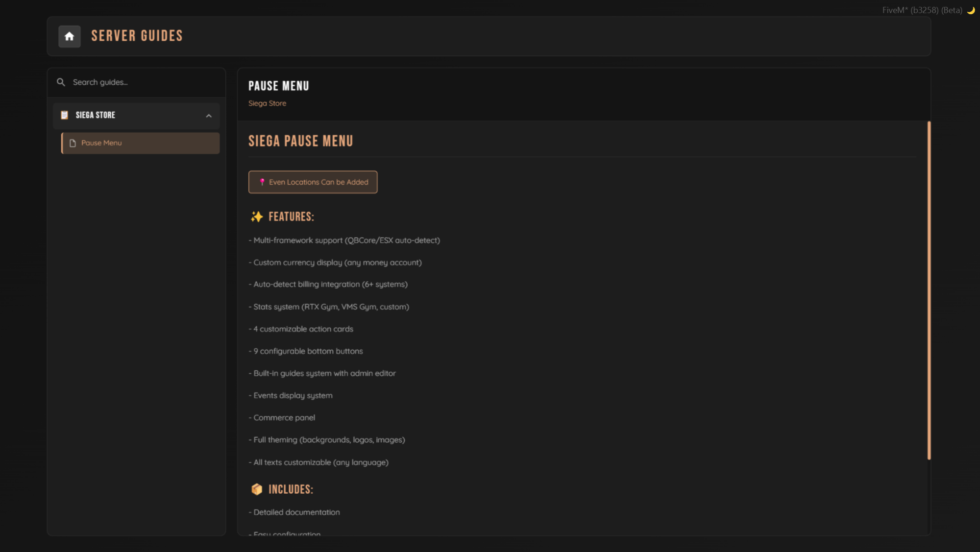The height and width of the screenshot is (552, 980).
Task: Click the PAUSE MENU page title
Action: [x=278, y=86]
